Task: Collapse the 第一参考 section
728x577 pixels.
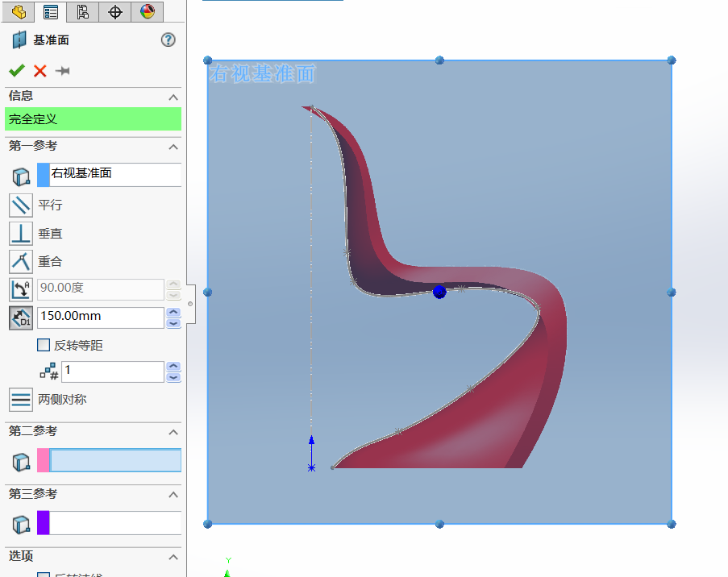Action: (173, 147)
